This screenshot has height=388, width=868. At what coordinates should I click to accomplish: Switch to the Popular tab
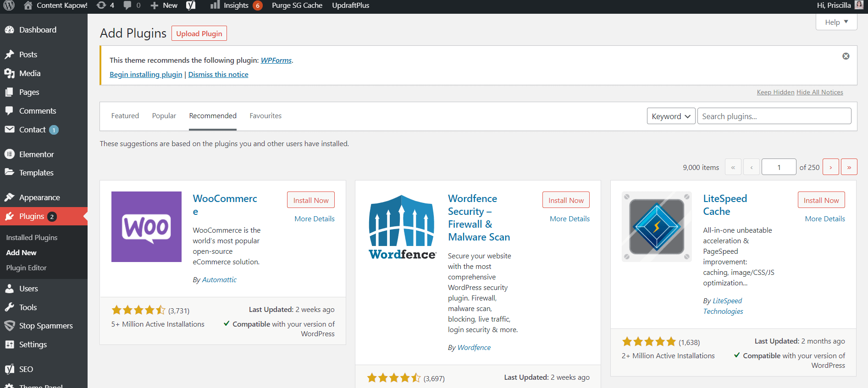tap(164, 116)
